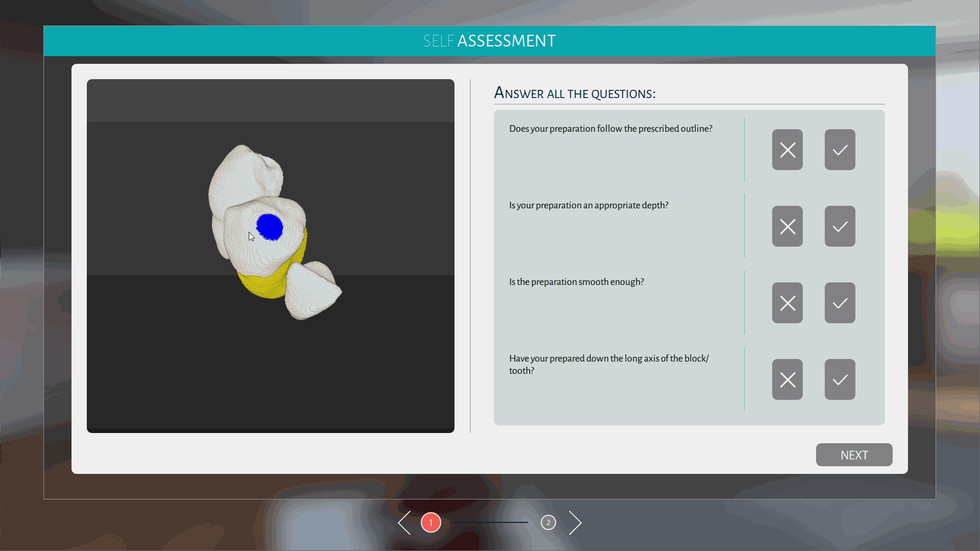Click the yellow band on the tooth model
This screenshot has height=551, width=980.
coord(263,286)
